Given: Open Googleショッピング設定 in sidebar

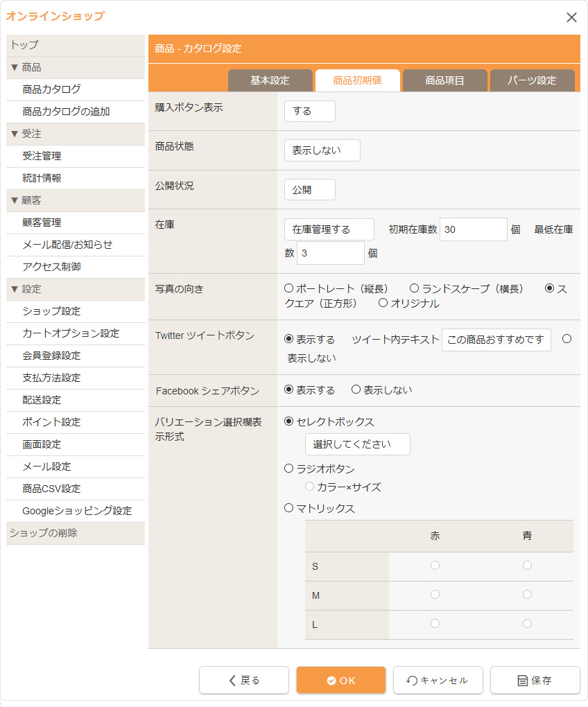Looking at the screenshot, I should point(77,511).
